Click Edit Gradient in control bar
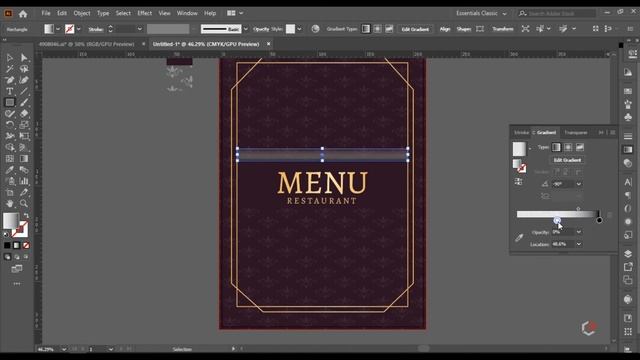The width and height of the screenshot is (640, 360). [x=415, y=29]
